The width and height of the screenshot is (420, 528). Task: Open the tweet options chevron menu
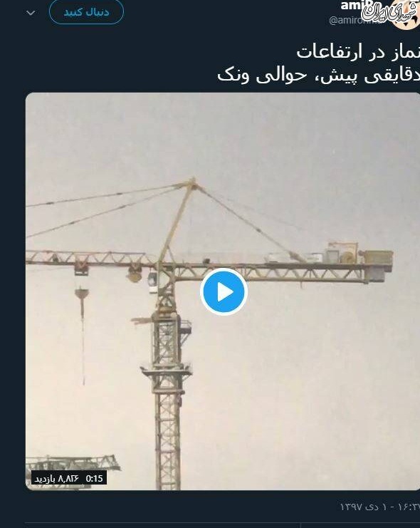click(31, 13)
